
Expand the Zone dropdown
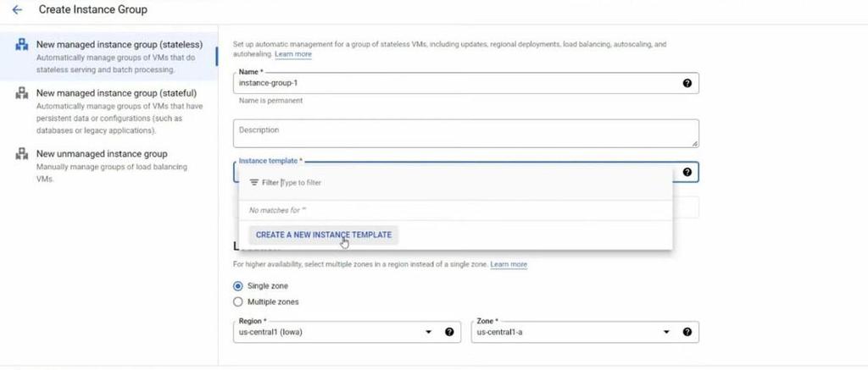[x=666, y=332]
